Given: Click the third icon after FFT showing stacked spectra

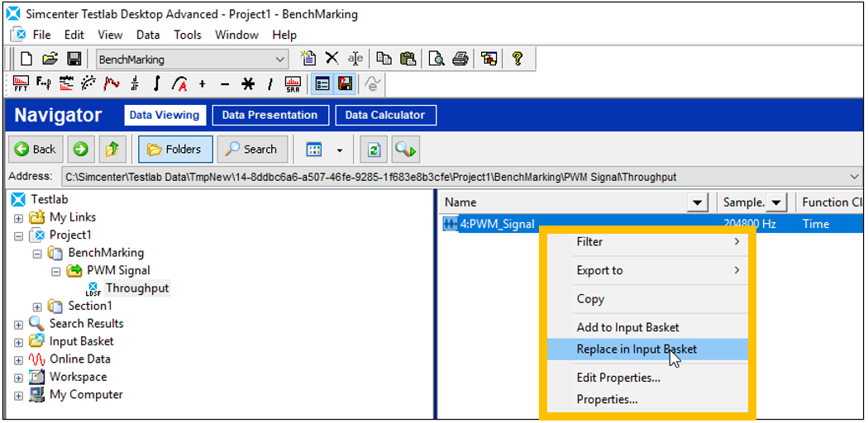Looking at the screenshot, I should point(66,84).
